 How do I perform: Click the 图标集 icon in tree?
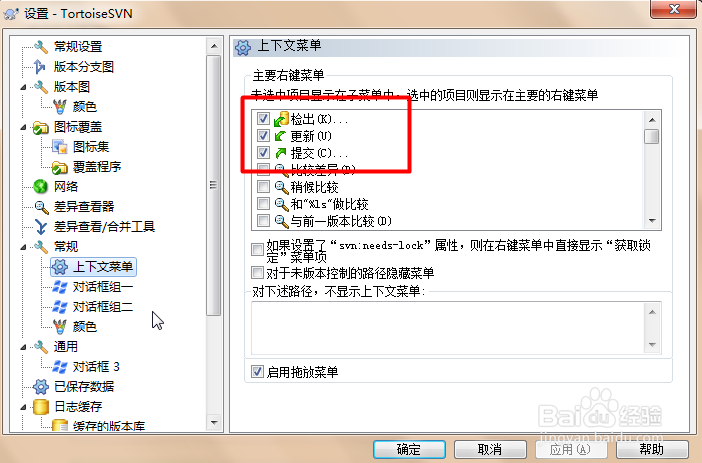pos(60,146)
